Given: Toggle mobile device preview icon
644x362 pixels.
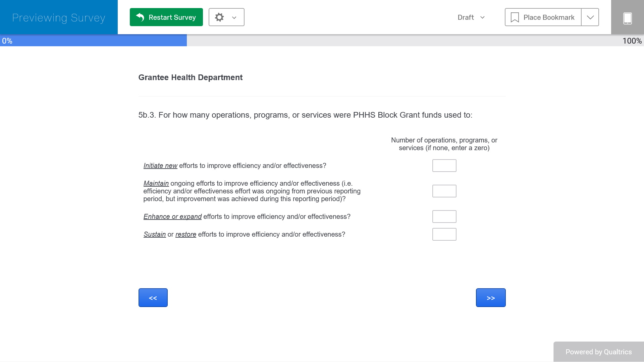Looking at the screenshot, I should tap(627, 18).
